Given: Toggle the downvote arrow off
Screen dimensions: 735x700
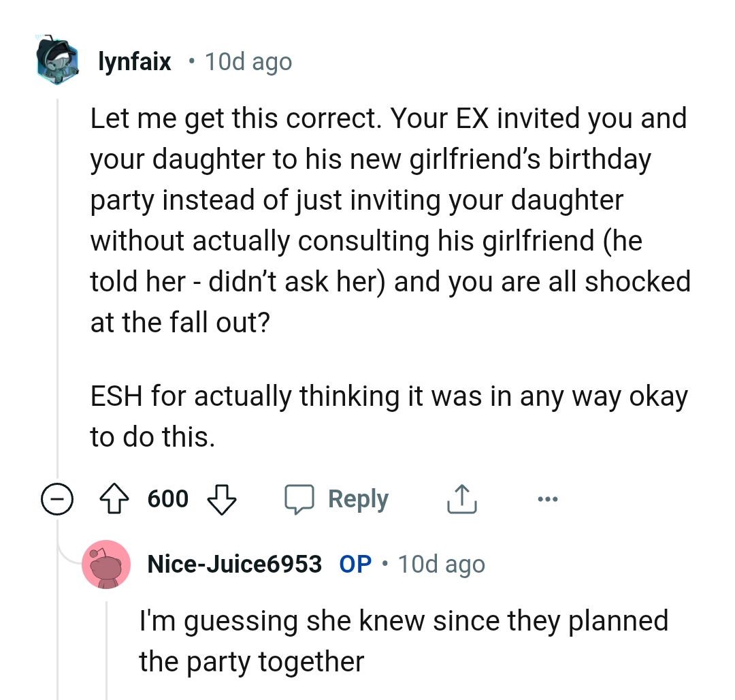Looking at the screenshot, I should [x=223, y=498].
